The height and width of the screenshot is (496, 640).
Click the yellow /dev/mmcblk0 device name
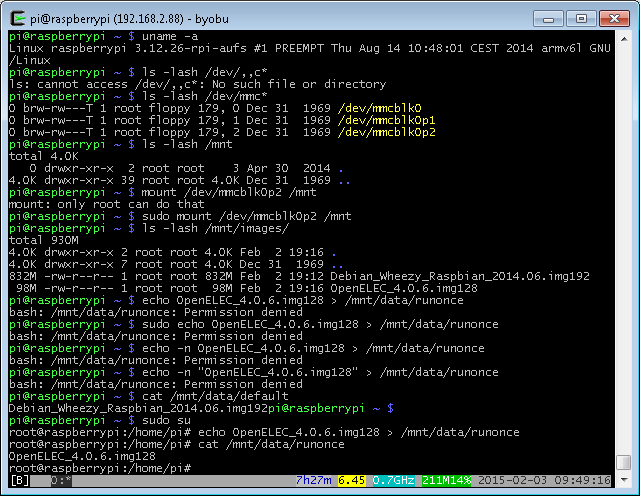click(380, 108)
